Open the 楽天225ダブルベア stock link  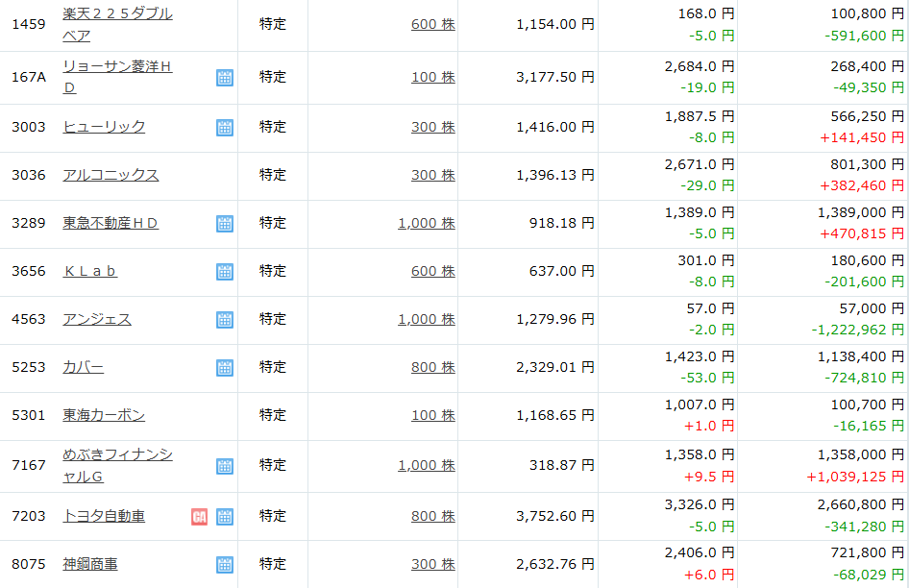click(x=117, y=14)
